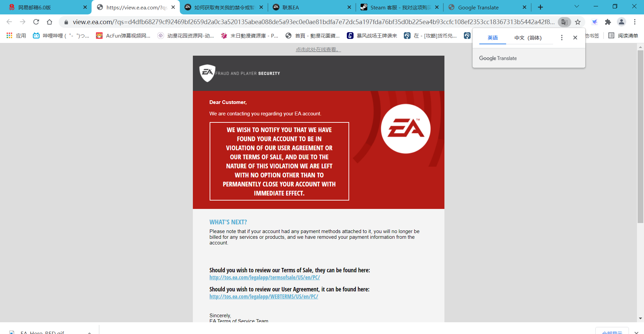Screen dimensions: 644x334
Task: Click the round EA logo
Action: pos(406,129)
